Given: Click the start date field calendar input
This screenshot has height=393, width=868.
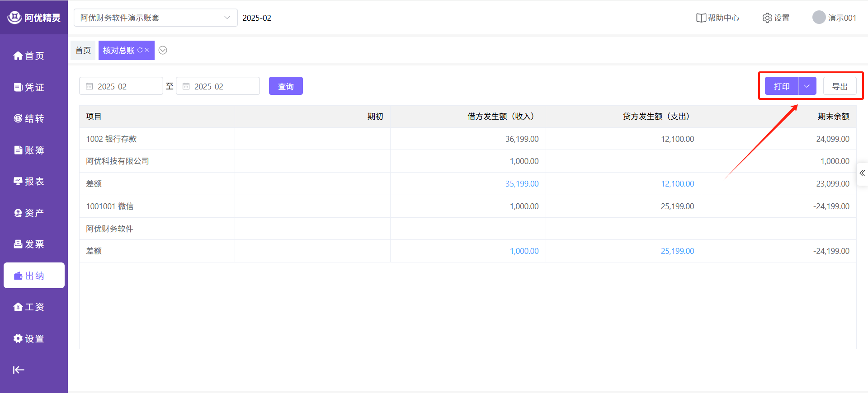Looking at the screenshot, I should click(x=121, y=86).
